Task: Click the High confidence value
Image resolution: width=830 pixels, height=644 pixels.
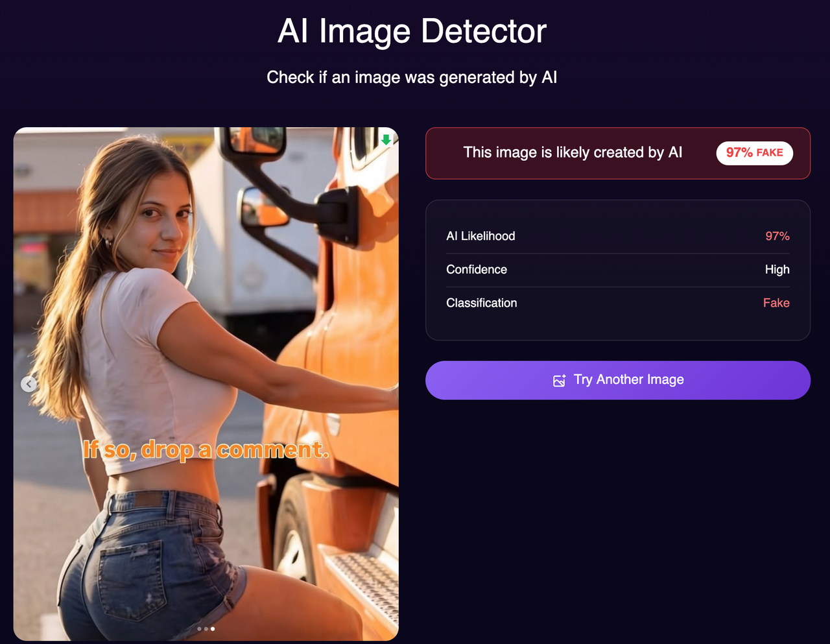Action: click(x=777, y=270)
